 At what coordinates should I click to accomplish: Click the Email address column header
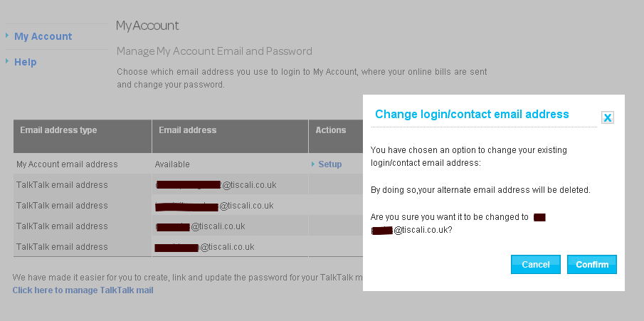(188, 130)
